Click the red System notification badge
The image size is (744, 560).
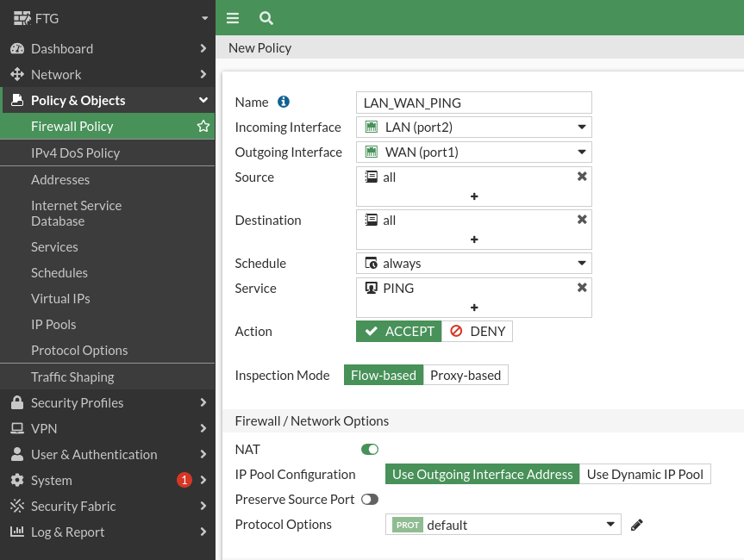click(184, 480)
